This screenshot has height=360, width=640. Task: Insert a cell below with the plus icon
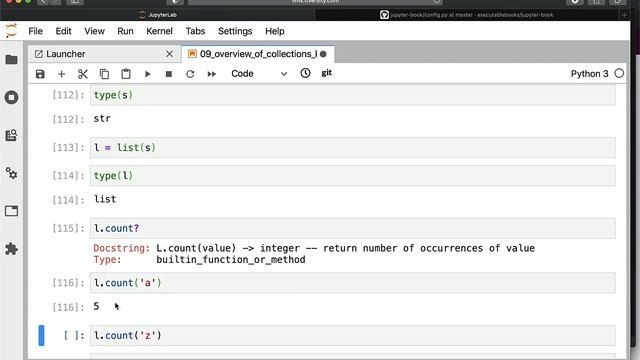[x=61, y=74]
